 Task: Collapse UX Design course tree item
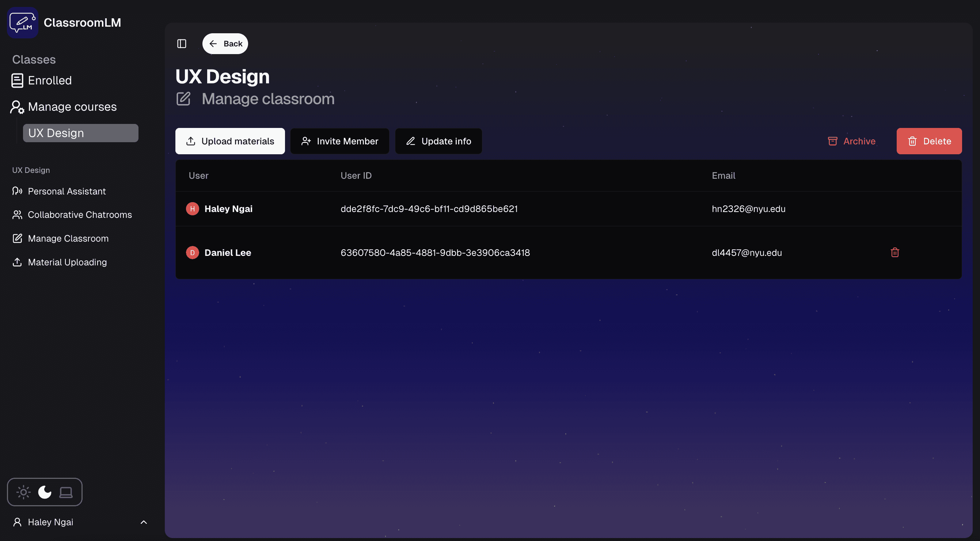click(x=80, y=133)
